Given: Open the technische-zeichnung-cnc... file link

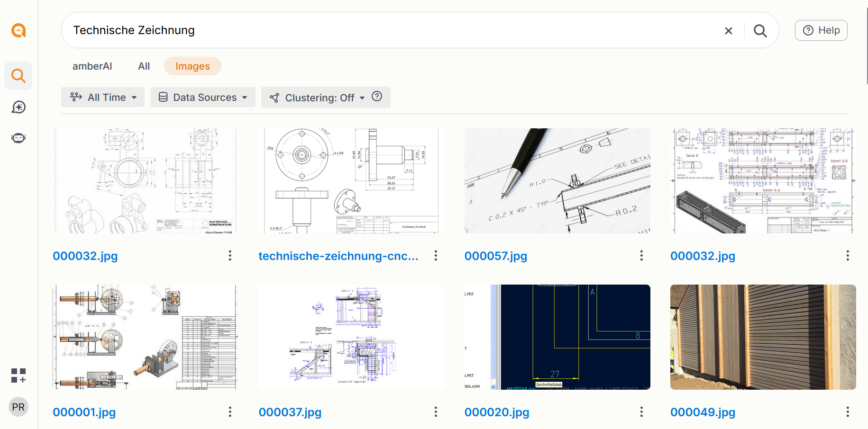Looking at the screenshot, I should click(338, 256).
